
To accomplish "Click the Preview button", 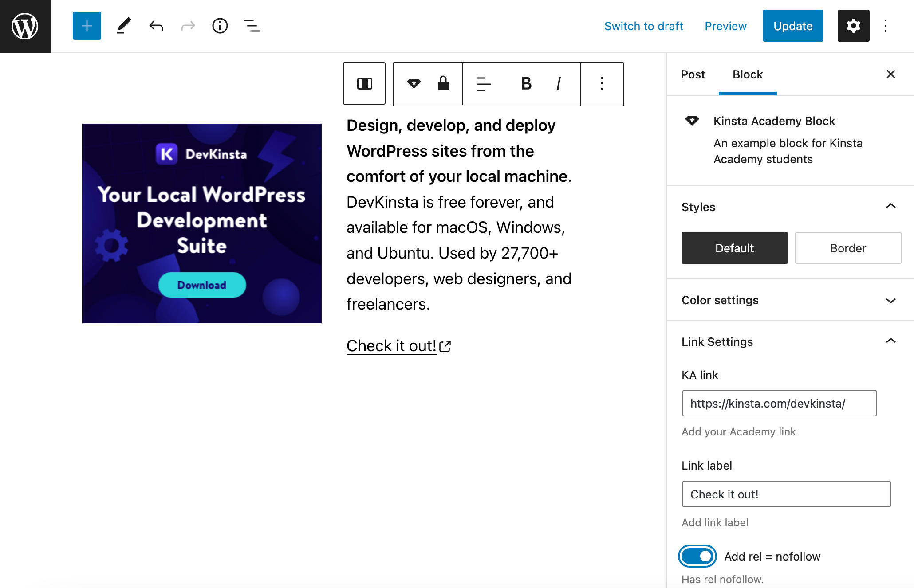I will pyautogui.click(x=725, y=25).
